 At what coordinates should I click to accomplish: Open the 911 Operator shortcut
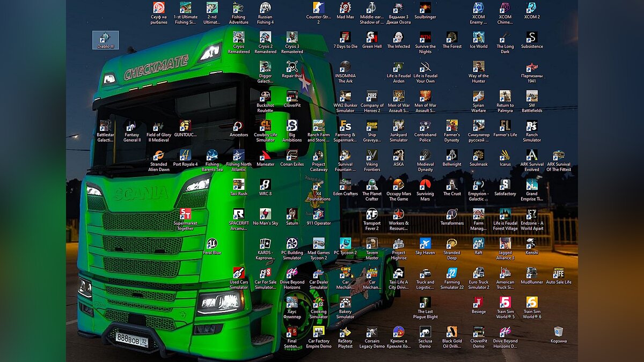(319, 217)
